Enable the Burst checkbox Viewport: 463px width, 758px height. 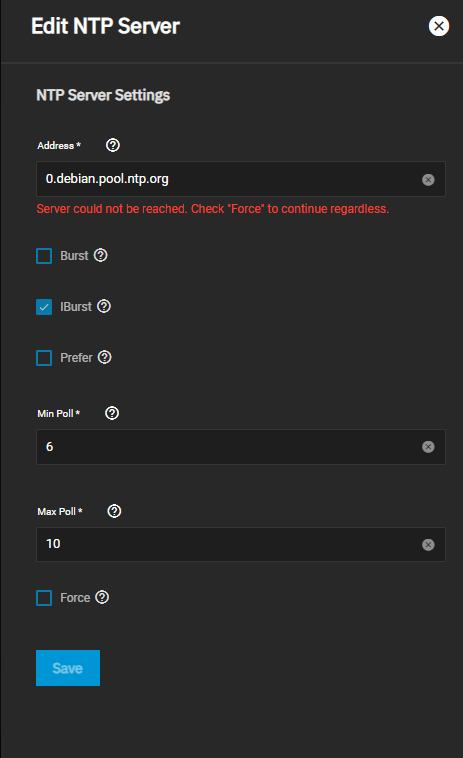coord(44,256)
